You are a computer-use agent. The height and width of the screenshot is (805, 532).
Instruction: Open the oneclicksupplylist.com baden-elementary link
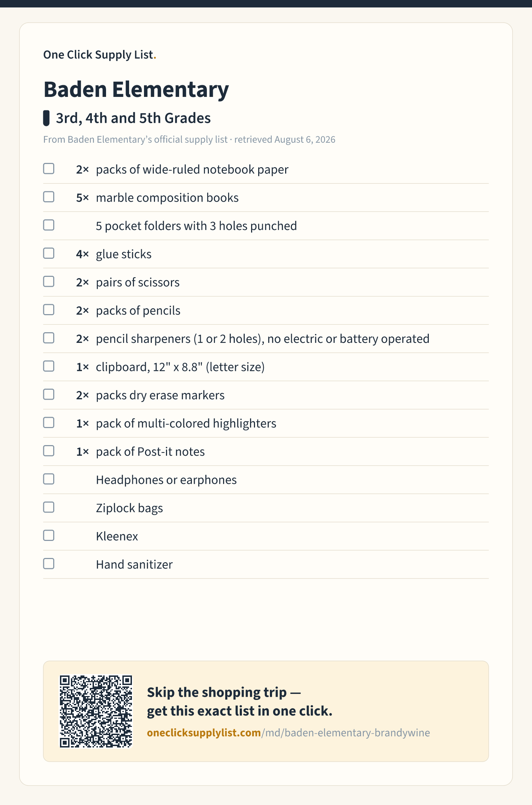(x=288, y=733)
